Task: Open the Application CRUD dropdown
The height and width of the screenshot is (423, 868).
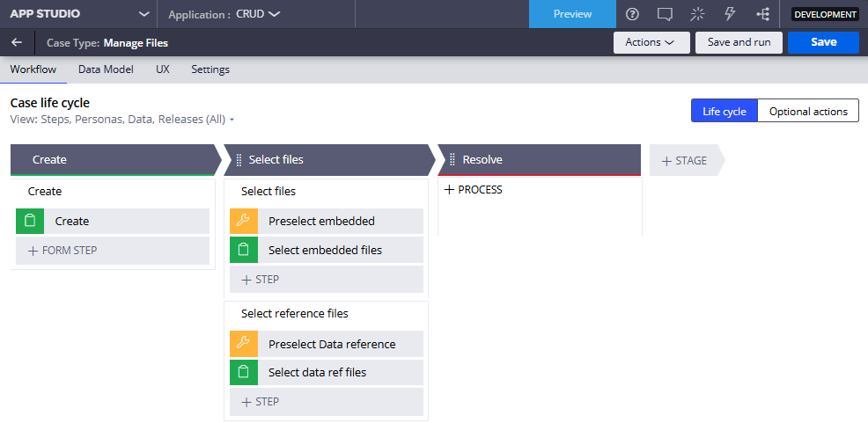Action: (258, 14)
